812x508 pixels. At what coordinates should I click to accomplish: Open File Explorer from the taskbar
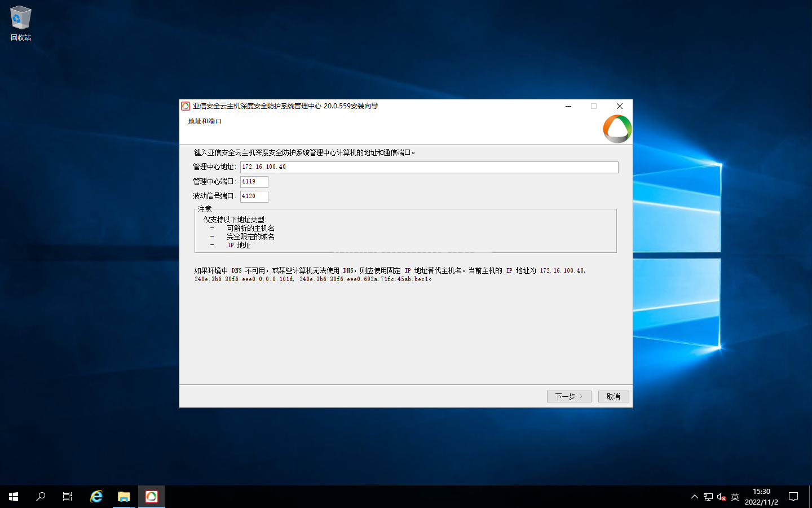pos(124,497)
